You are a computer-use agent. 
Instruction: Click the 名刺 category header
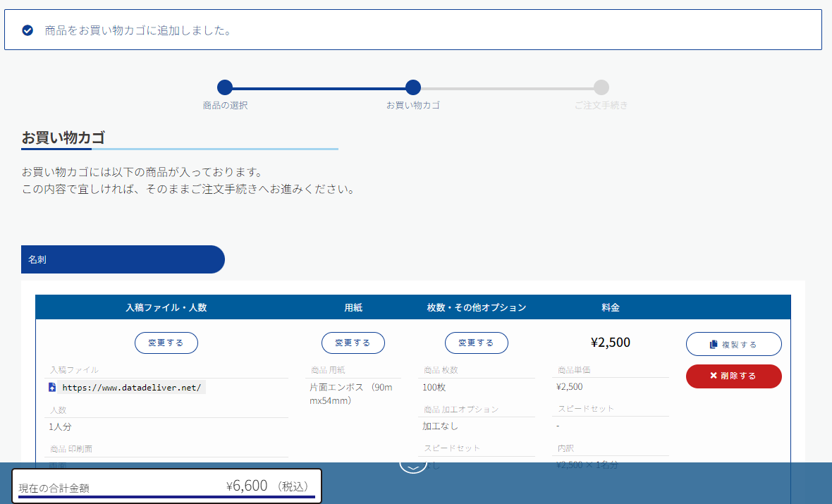[123, 259]
